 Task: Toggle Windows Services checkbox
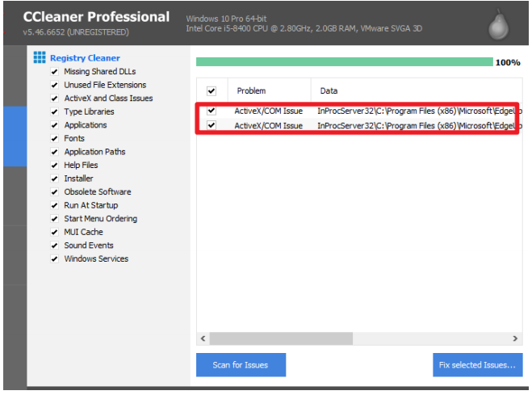coord(54,259)
